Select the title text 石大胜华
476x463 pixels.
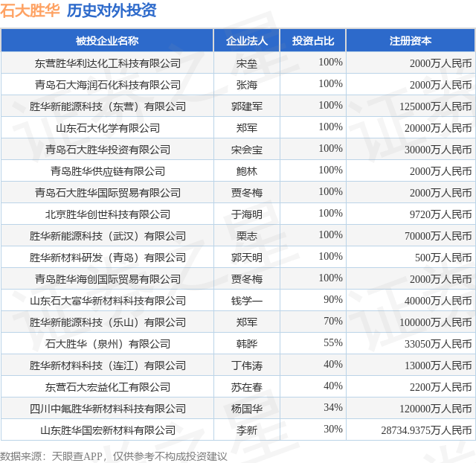(30, 10)
